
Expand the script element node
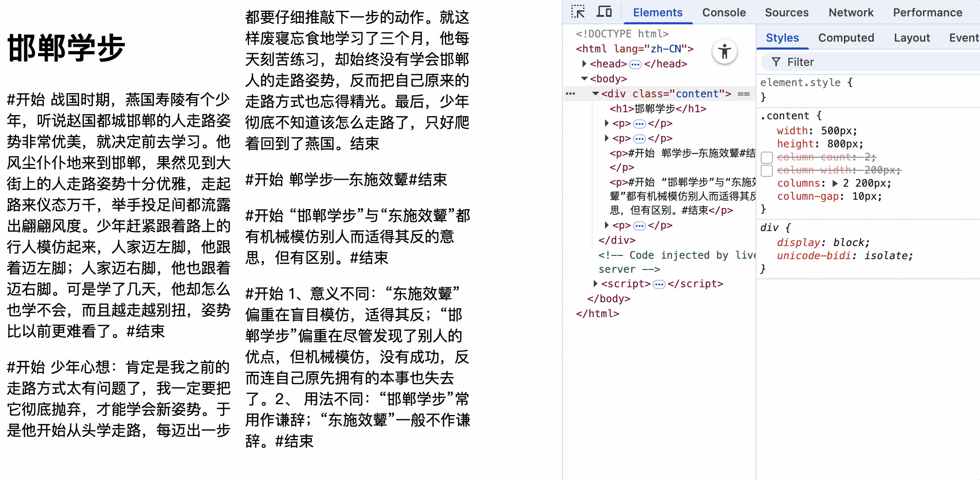point(595,284)
